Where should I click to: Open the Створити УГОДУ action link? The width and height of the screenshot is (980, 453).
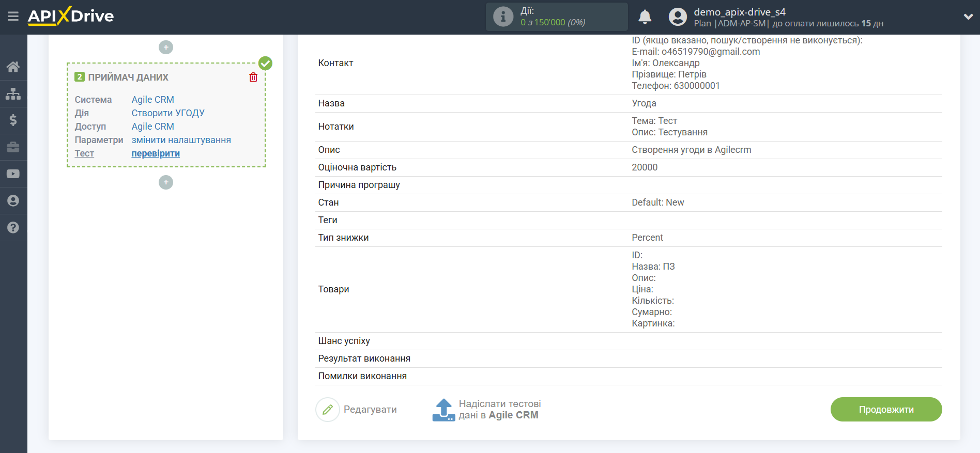click(x=168, y=113)
